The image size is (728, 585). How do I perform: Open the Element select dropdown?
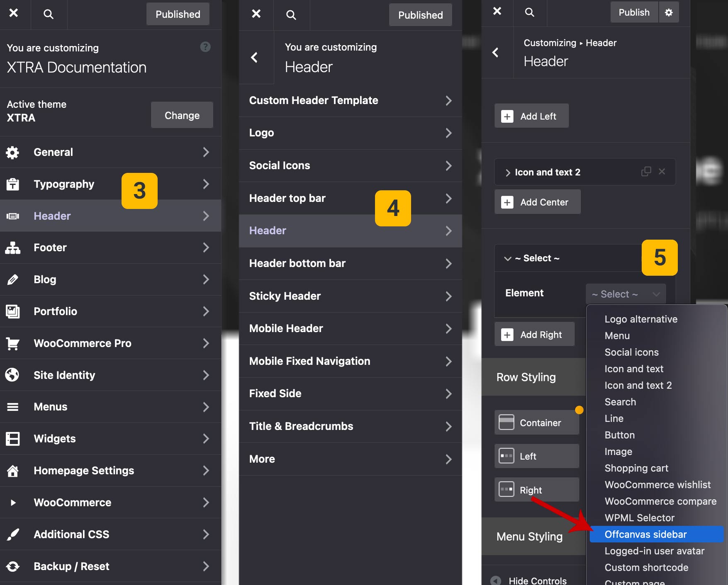tap(626, 294)
